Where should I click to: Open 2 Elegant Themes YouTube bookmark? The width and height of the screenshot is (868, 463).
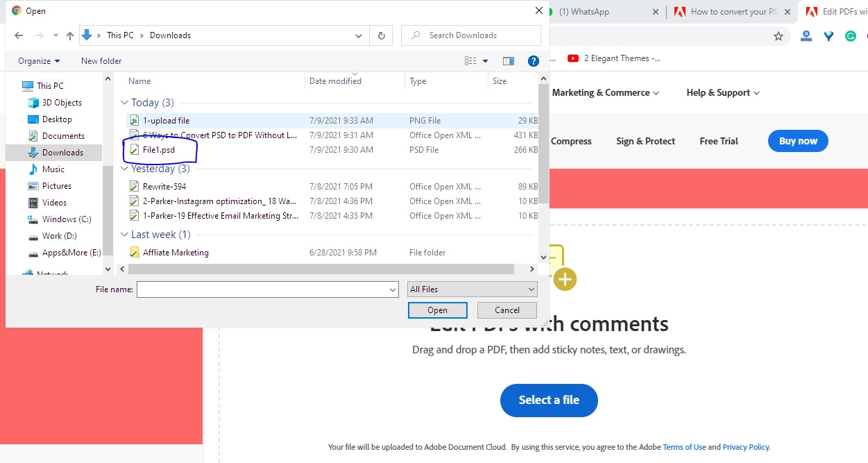[x=614, y=58]
